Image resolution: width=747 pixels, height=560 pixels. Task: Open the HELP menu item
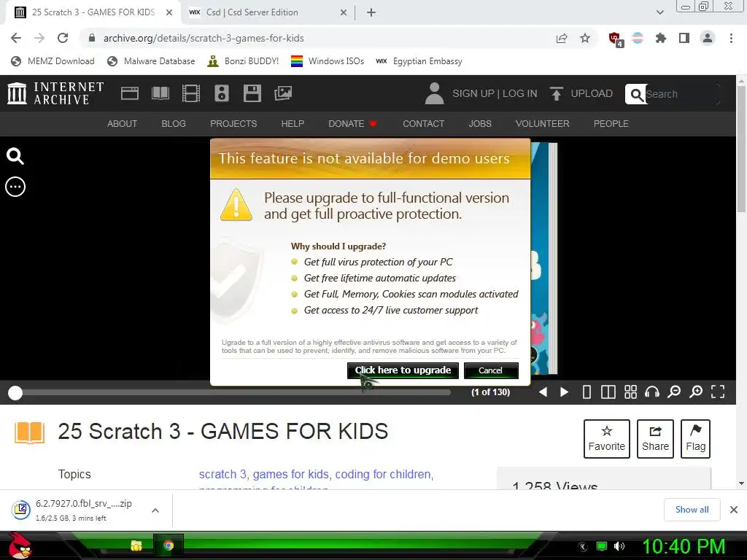(x=293, y=124)
